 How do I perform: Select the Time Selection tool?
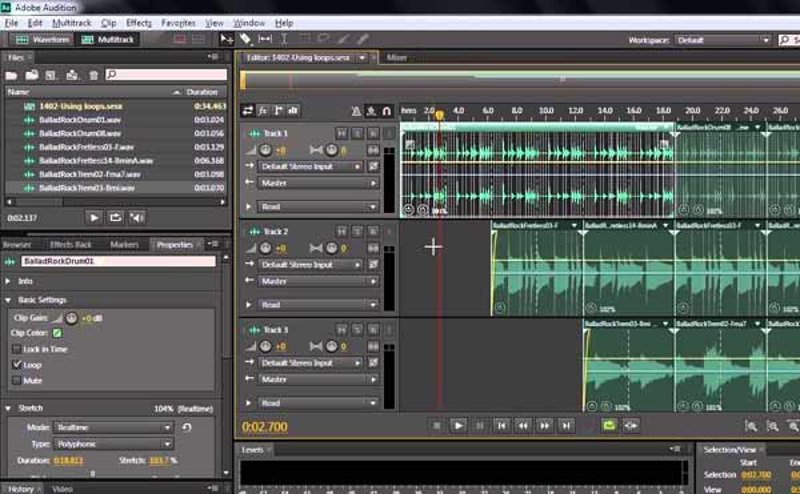pos(284,39)
